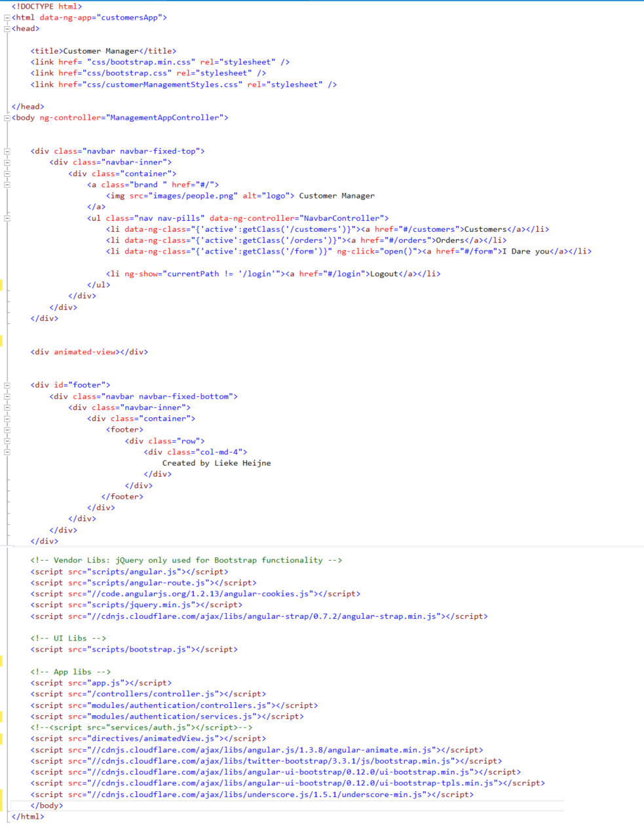Viewport: 644px width, 837px height.
Task: Click the angular-animate.min.js script line
Action: (257, 750)
